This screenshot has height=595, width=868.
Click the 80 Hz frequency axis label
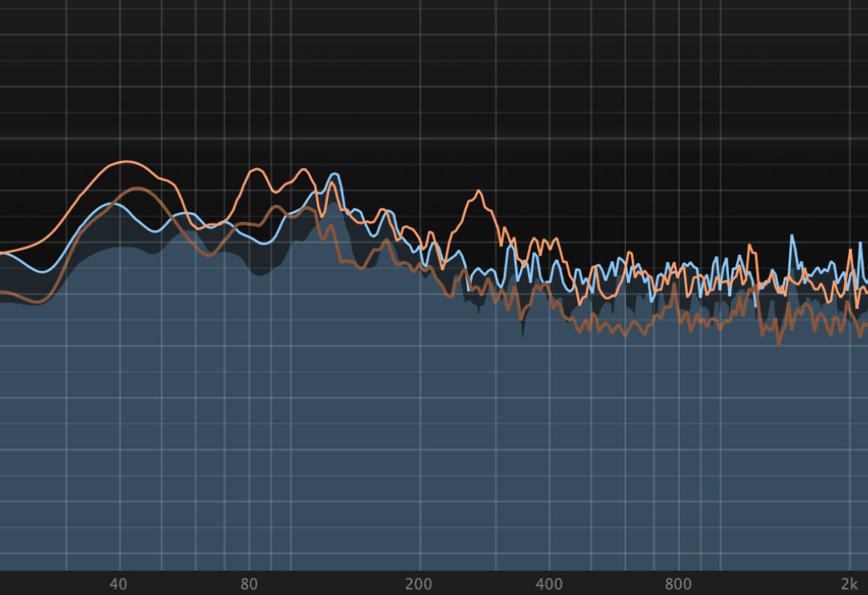coord(249,584)
